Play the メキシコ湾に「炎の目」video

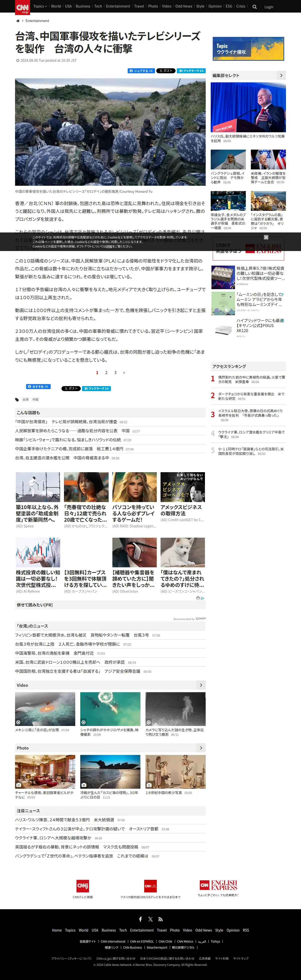pos(45,709)
